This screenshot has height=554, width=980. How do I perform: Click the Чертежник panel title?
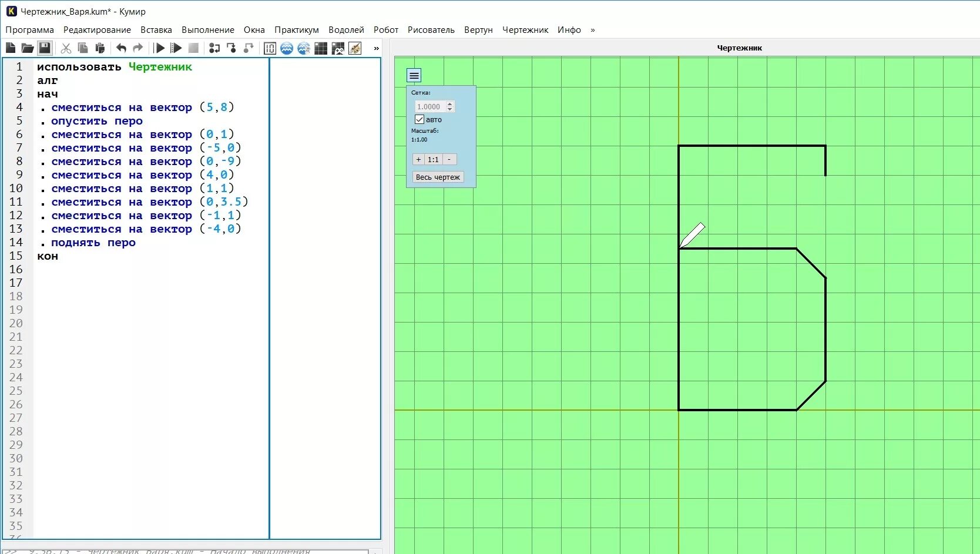[x=740, y=48]
